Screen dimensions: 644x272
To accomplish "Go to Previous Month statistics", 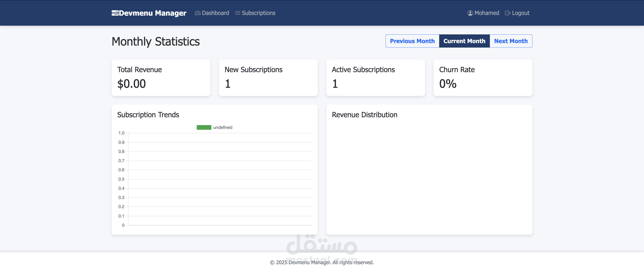I will tap(412, 41).
